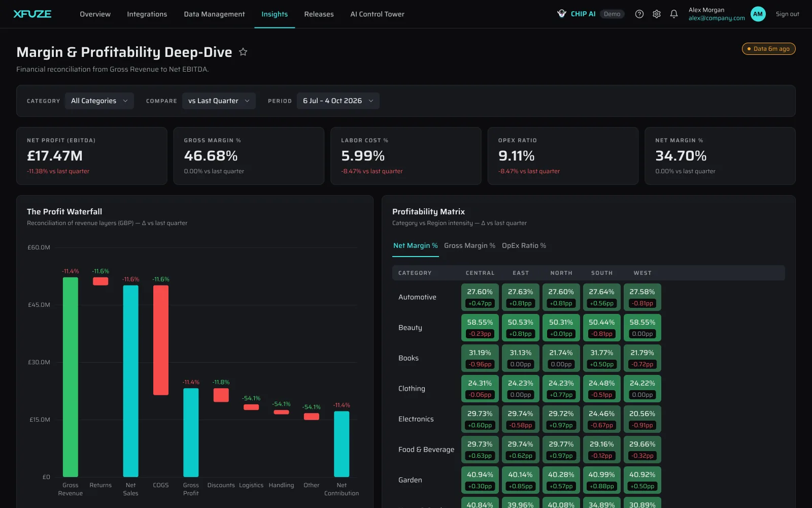Viewport: 812px width, 508px height.
Task: Click the teal Net Sales bar
Action: [x=130, y=381]
